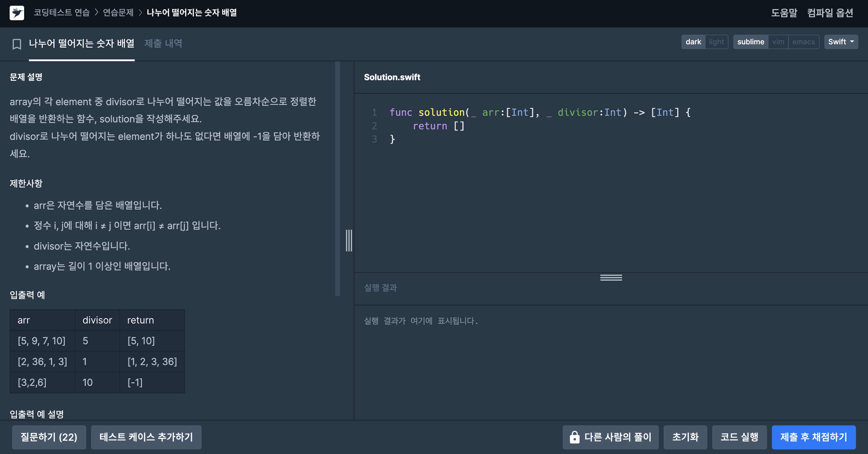This screenshot has width=868, height=454.
Task: Click the vertical panel splitter handle
Action: click(349, 240)
